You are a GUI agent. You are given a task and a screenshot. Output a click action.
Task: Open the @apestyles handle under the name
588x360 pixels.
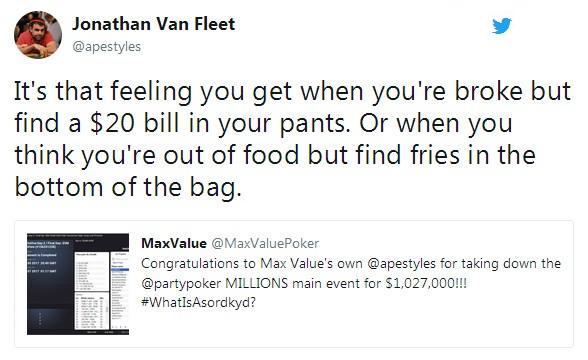(106, 47)
